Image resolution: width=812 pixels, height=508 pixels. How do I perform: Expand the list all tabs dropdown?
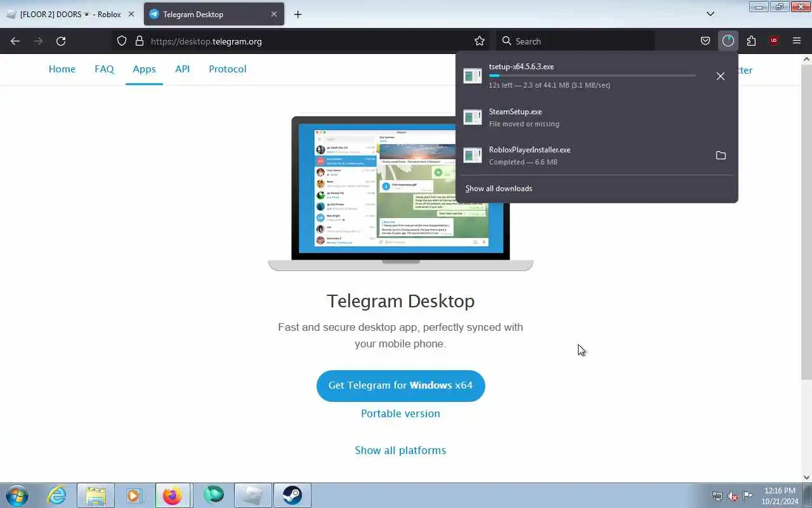coord(710,14)
